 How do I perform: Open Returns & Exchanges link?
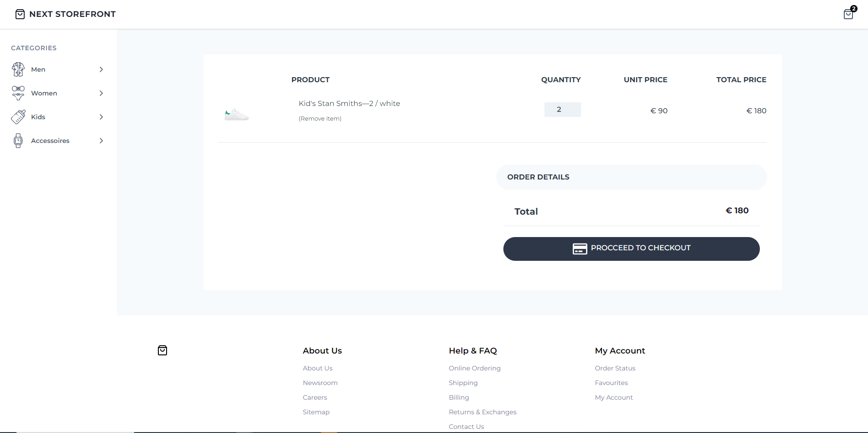tap(483, 412)
